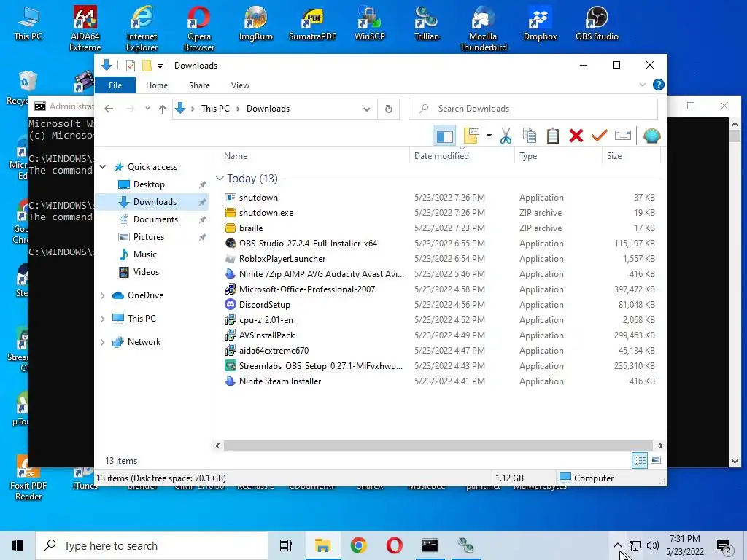Select Pictures in navigation pane

click(148, 237)
